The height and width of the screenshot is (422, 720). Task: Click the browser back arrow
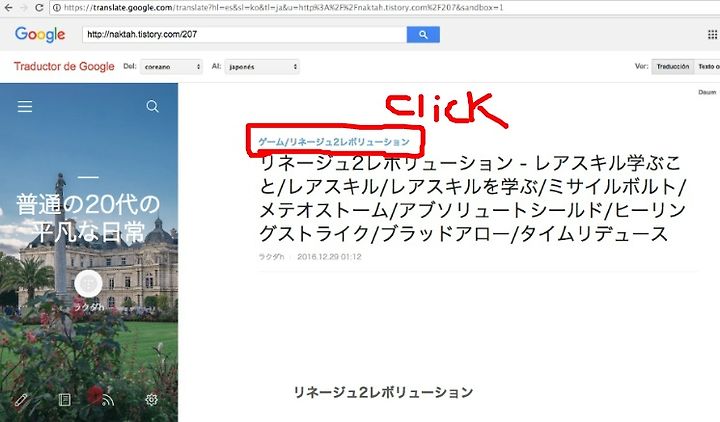pyautogui.click(x=8, y=7)
